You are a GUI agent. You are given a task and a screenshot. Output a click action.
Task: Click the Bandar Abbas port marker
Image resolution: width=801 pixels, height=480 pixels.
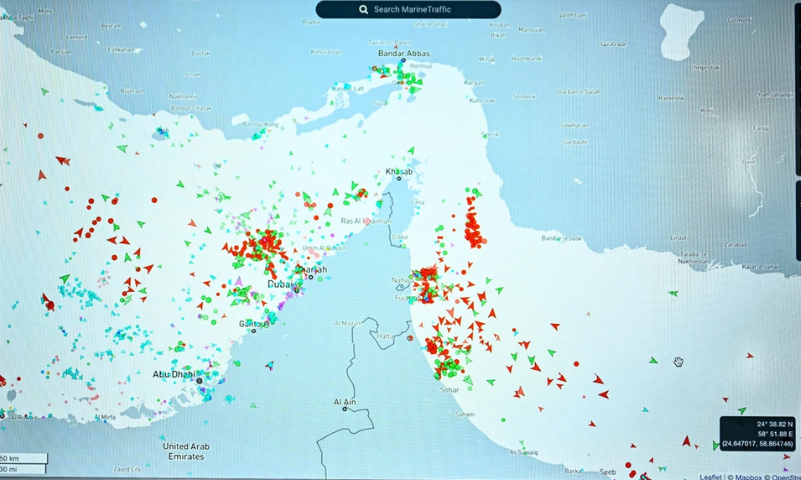point(403,60)
